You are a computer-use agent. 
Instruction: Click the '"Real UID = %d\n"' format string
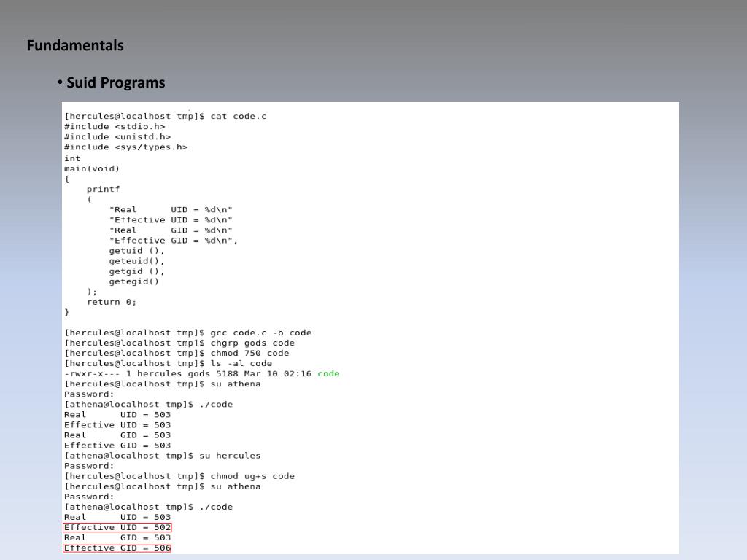171,209
